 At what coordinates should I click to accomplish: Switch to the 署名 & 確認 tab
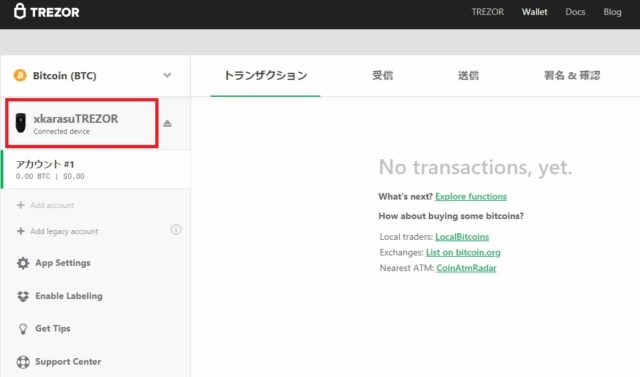click(x=572, y=75)
